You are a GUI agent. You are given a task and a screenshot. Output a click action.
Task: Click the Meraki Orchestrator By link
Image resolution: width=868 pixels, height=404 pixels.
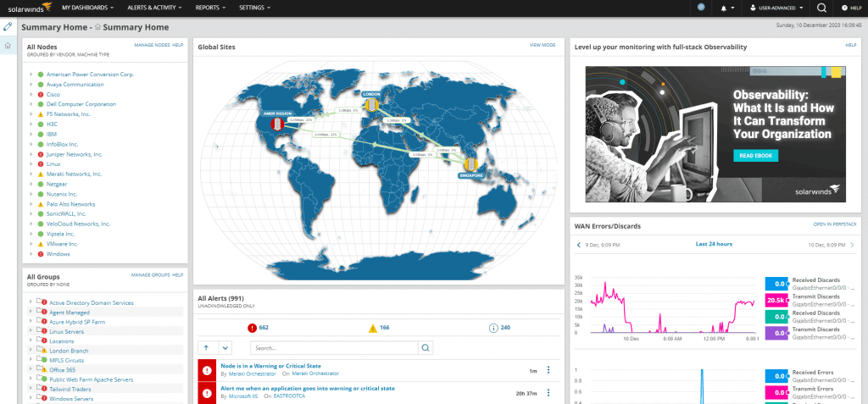252,374
